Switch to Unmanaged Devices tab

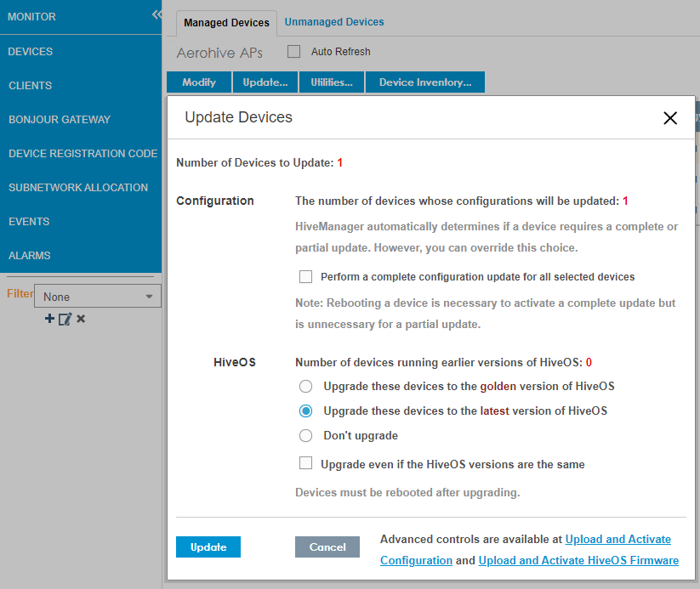coord(334,22)
